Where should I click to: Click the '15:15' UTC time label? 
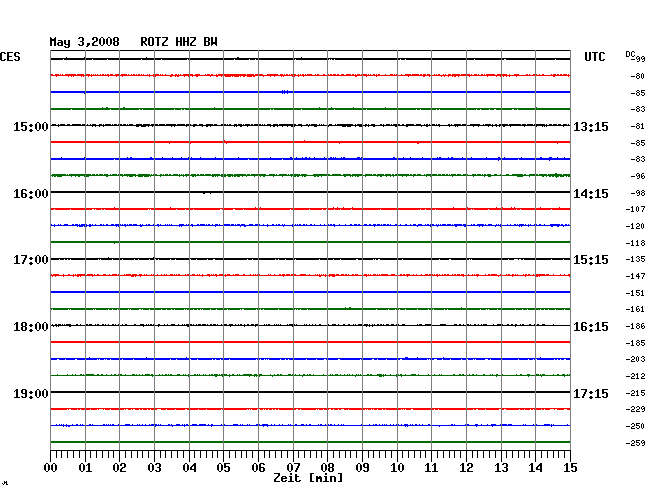[x=591, y=260]
